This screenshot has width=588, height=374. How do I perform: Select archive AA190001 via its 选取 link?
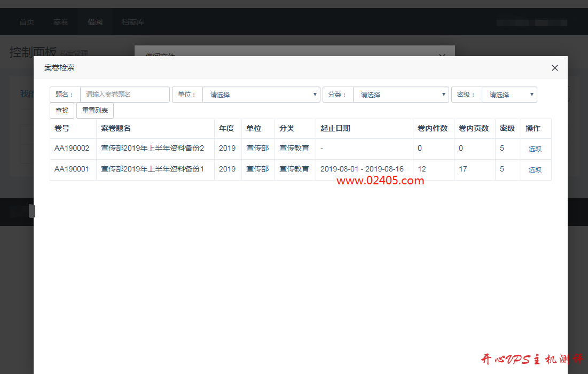click(x=535, y=169)
